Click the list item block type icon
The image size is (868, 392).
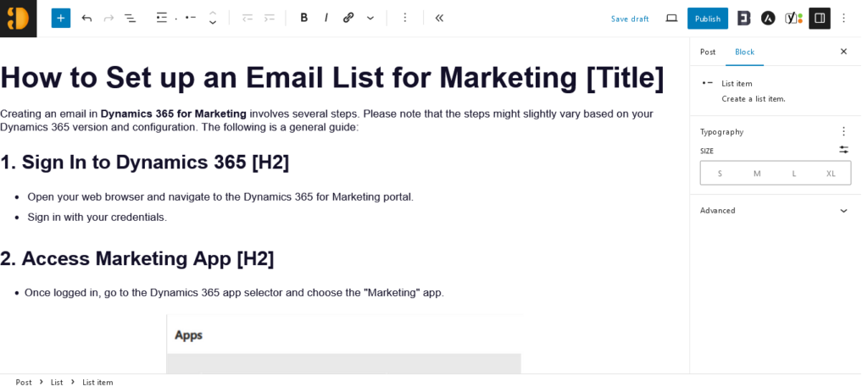tap(191, 19)
